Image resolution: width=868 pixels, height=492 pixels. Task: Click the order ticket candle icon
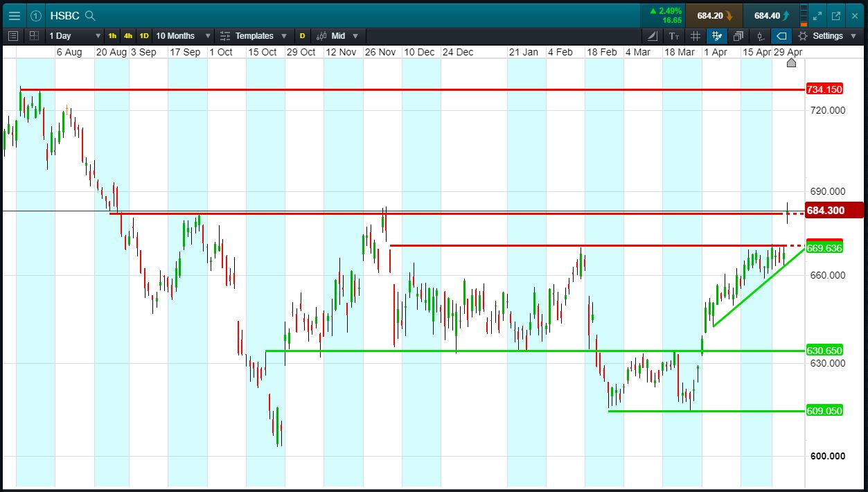tap(761, 35)
